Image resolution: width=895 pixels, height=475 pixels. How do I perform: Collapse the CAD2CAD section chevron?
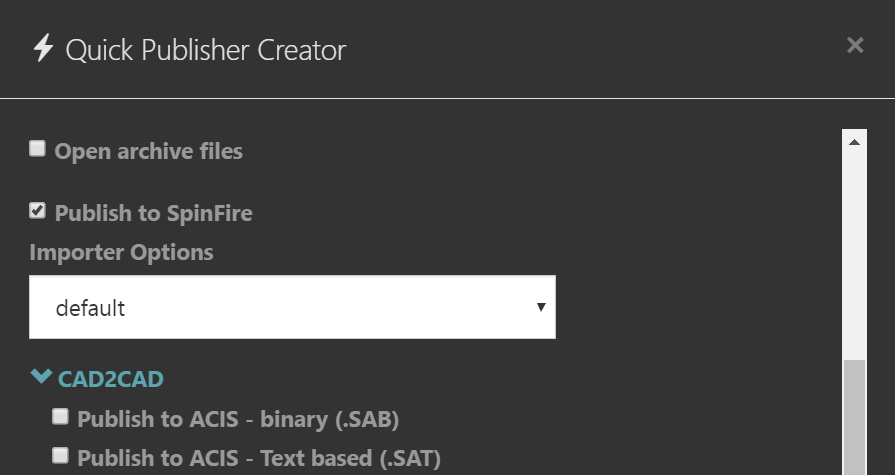point(41,376)
